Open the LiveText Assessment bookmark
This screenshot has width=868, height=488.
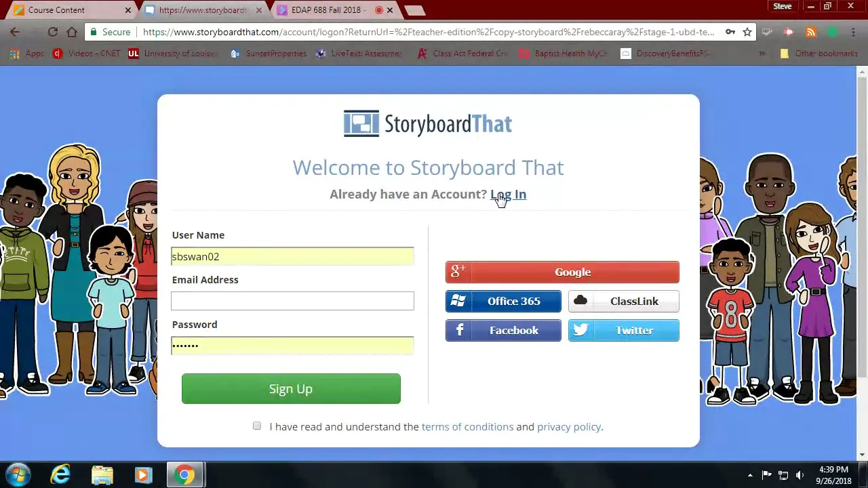click(x=360, y=54)
